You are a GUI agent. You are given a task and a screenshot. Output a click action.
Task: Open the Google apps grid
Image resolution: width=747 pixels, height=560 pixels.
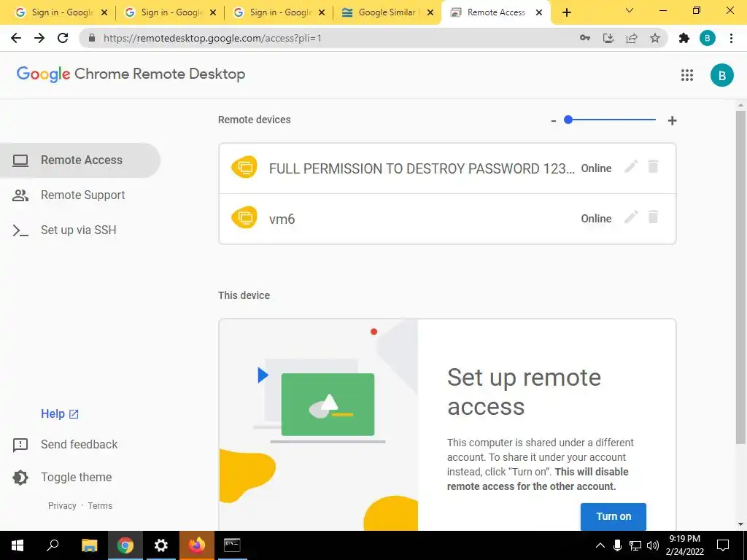[x=687, y=75]
